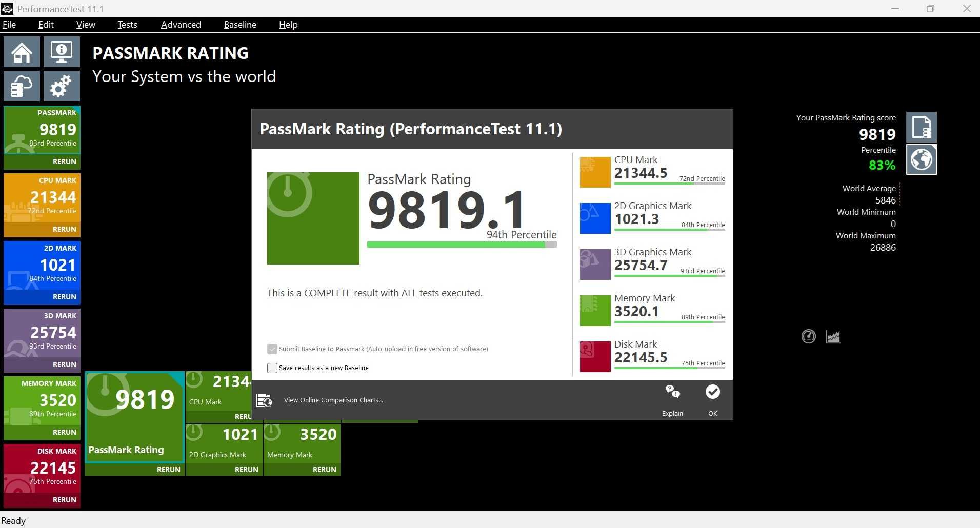Enable Save results as a new Baseline
The image size is (980, 528).
[x=272, y=368]
